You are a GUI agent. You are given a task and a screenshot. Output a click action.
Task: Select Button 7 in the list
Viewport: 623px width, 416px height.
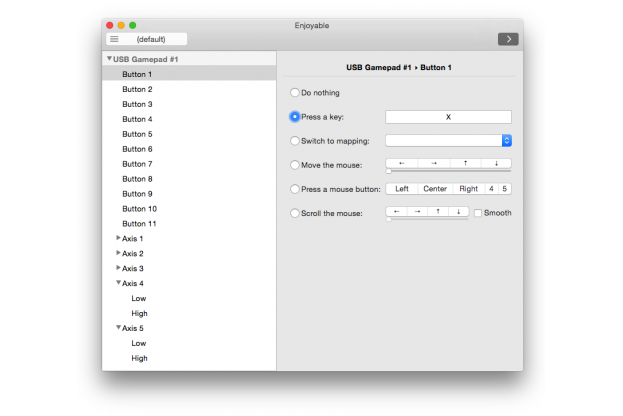click(189, 164)
